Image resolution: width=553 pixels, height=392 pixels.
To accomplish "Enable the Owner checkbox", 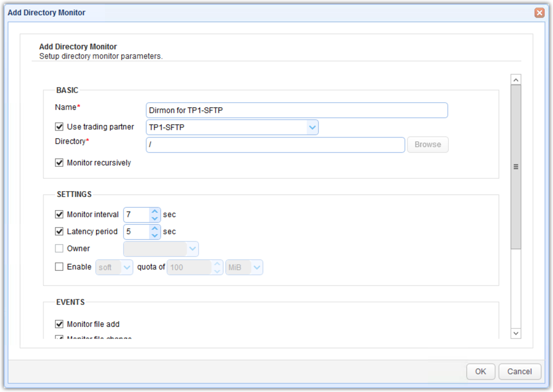I will pyautogui.click(x=59, y=249).
